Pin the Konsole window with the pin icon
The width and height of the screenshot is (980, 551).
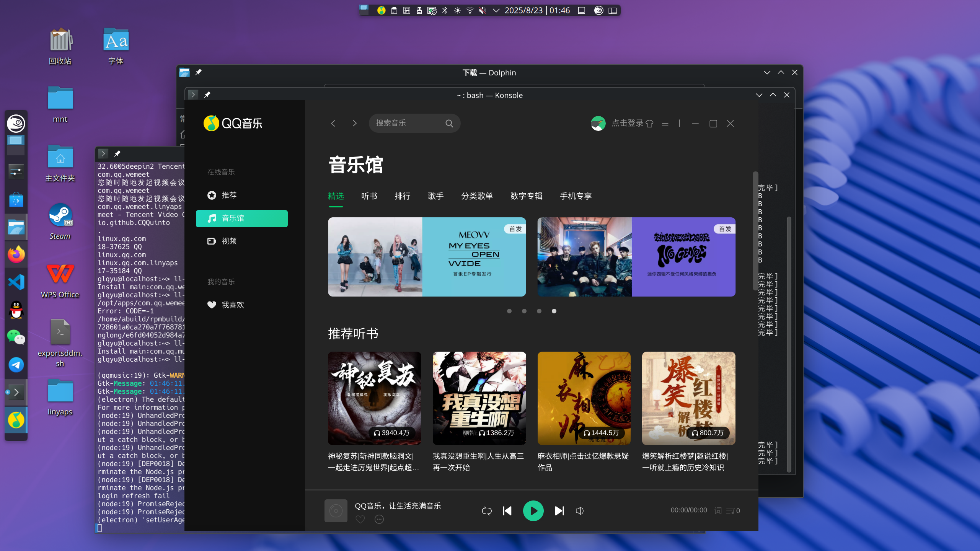[208, 95]
